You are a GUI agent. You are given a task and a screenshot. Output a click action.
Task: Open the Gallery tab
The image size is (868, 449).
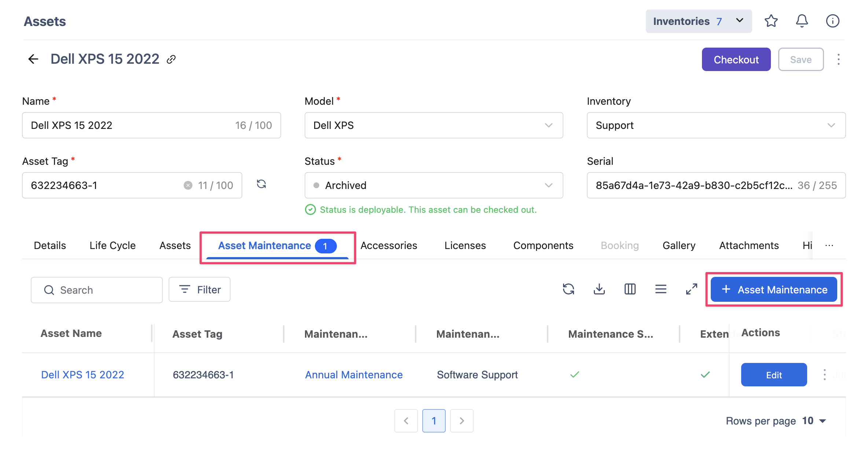pos(679,245)
